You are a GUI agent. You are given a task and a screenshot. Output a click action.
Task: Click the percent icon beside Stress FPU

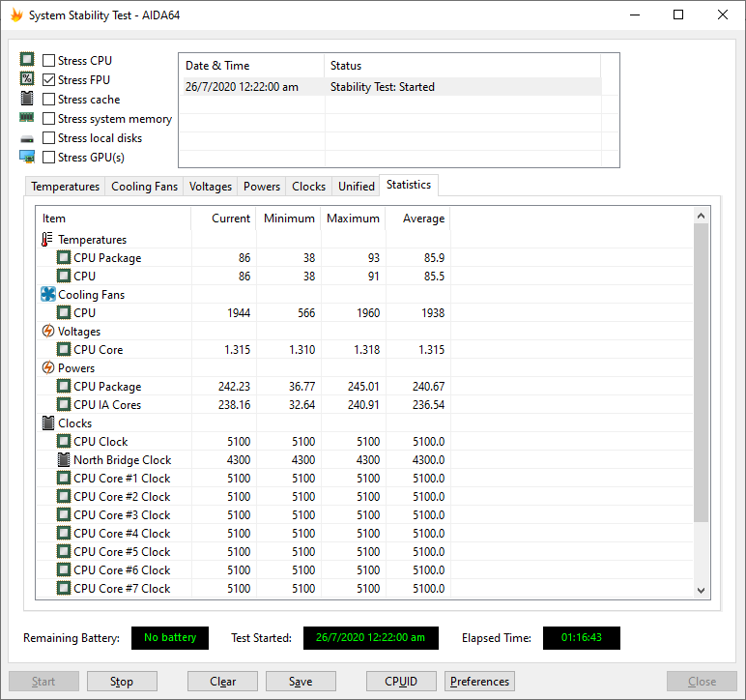point(27,78)
